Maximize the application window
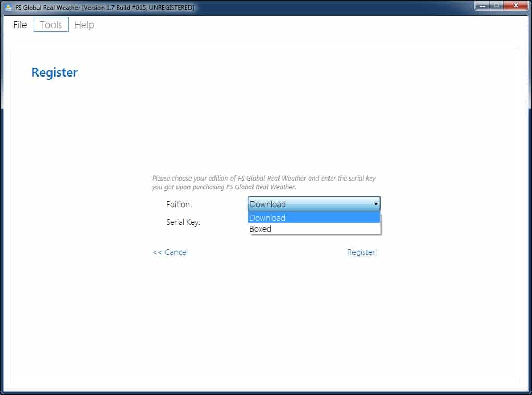The image size is (532, 395). point(497,6)
